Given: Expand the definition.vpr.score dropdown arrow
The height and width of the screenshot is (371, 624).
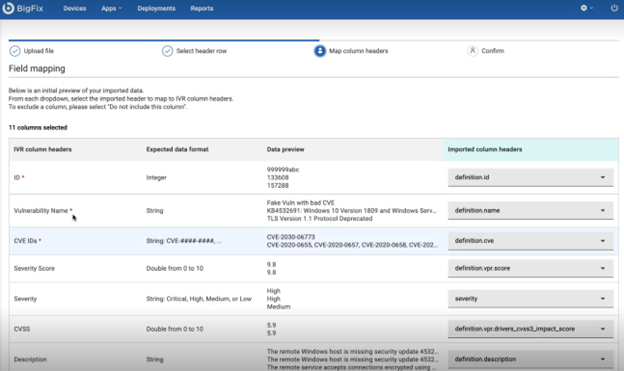Looking at the screenshot, I should [603, 268].
